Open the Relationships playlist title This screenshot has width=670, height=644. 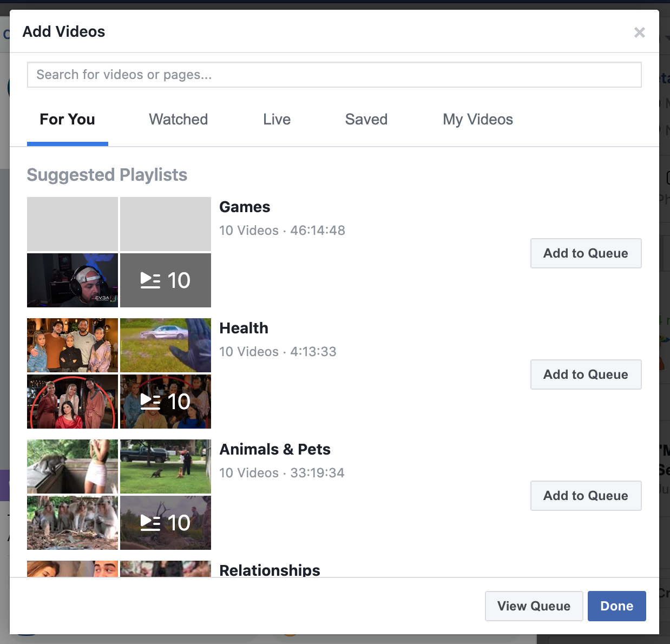pyautogui.click(x=270, y=570)
